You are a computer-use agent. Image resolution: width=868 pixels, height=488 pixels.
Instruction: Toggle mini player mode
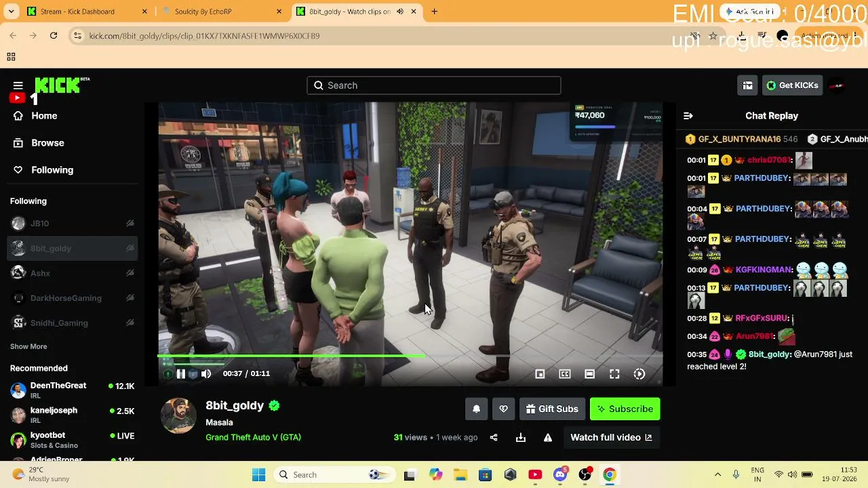(540, 374)
